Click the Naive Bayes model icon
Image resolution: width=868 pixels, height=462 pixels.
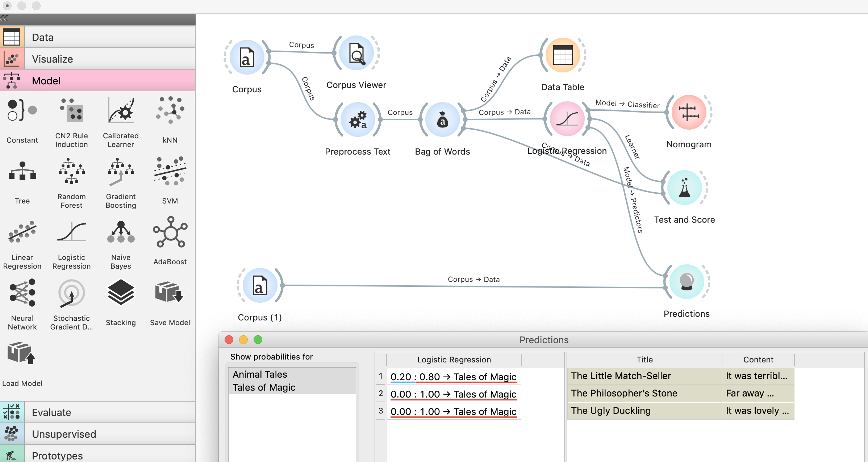[x=121, y=232]
